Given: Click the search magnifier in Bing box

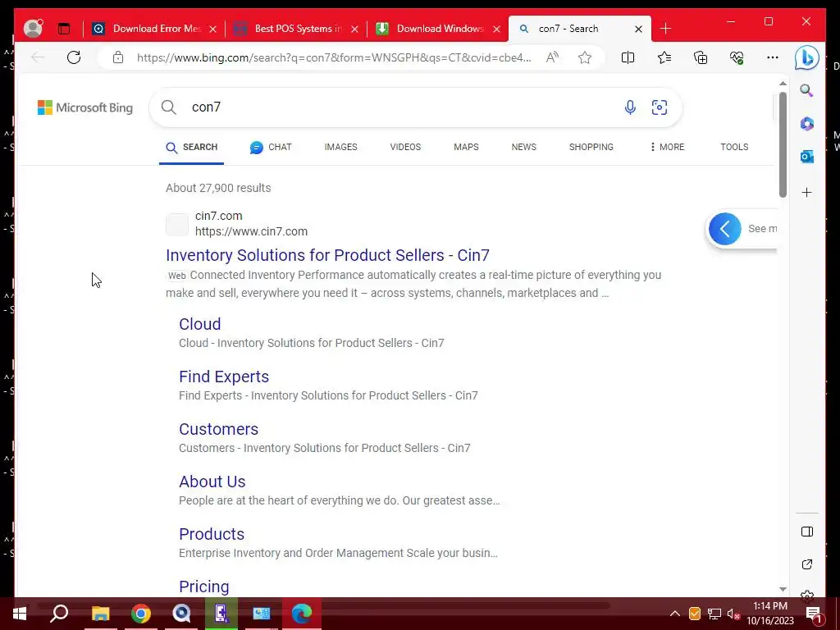Looking at the screenshot, I should (x=169, y=107).
